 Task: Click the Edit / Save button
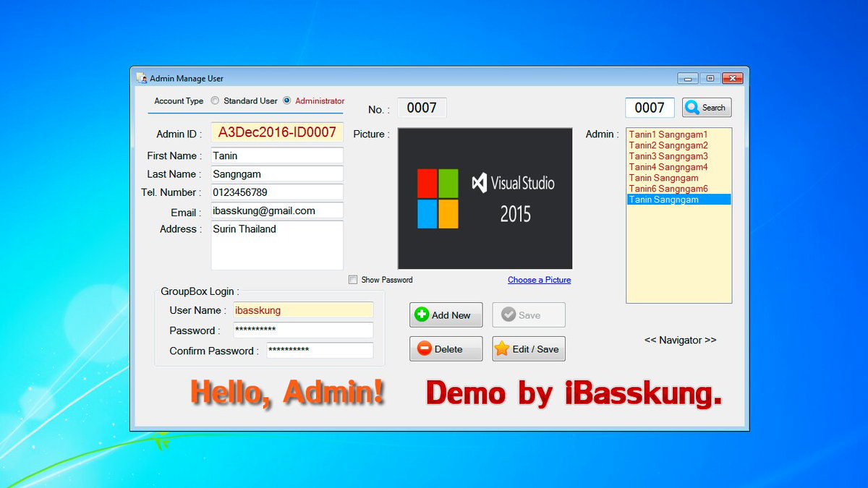coord(529,349)
